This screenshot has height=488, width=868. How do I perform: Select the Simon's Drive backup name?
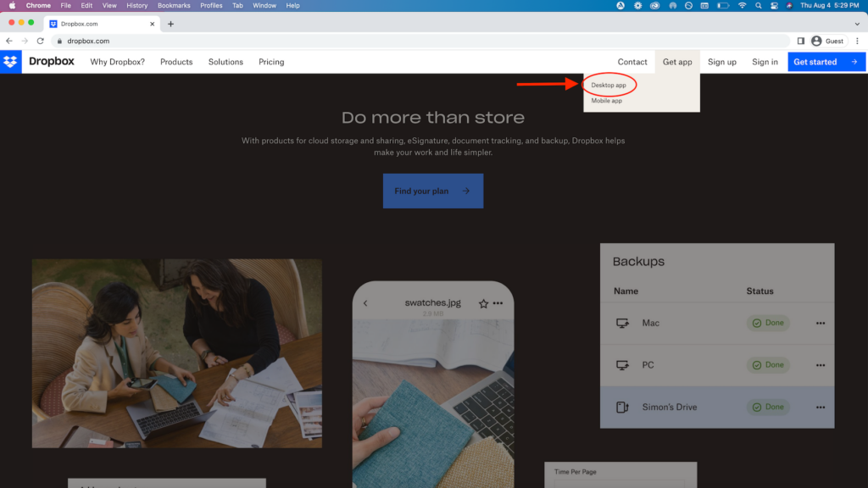670,408
